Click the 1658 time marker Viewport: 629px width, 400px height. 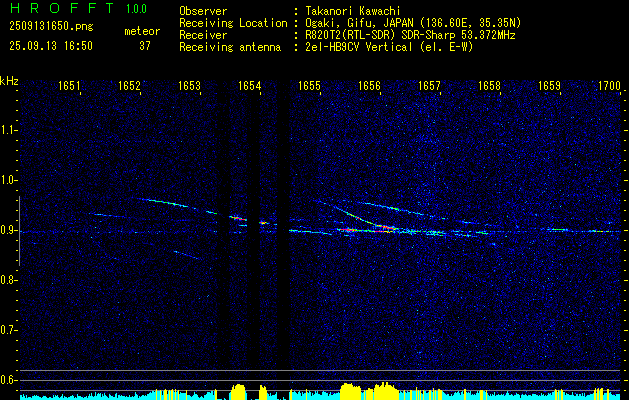click(x=489, y=86)
